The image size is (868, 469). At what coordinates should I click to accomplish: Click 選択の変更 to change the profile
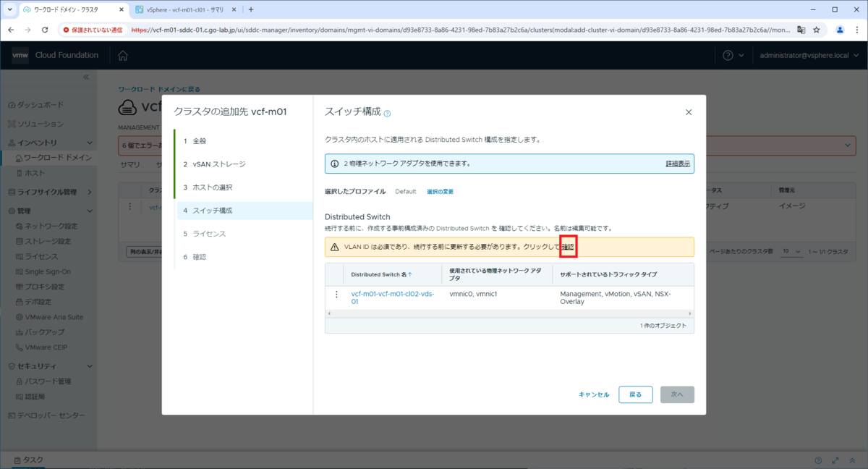440,192
